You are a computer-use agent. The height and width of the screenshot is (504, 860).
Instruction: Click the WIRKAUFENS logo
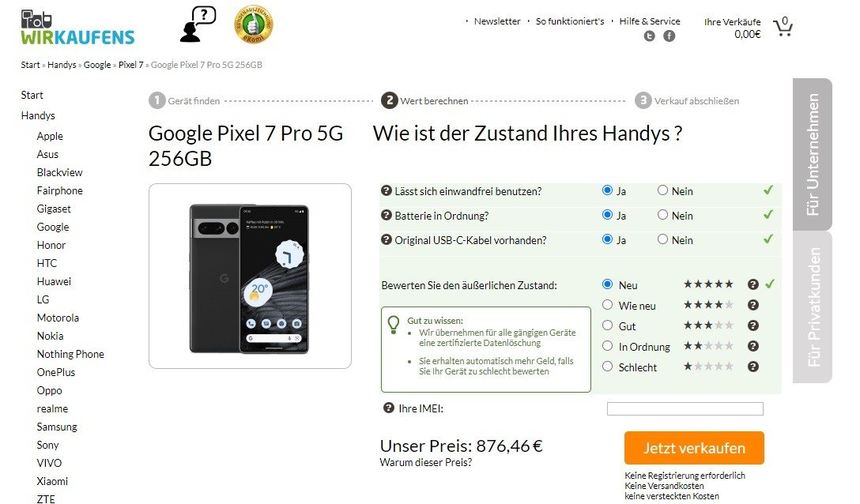(x=77, y=28)
